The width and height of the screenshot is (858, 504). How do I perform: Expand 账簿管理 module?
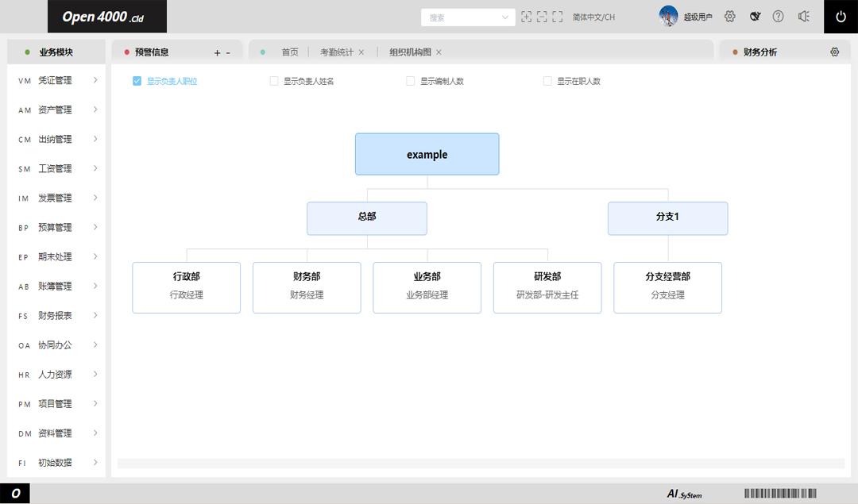click(57, 287)
